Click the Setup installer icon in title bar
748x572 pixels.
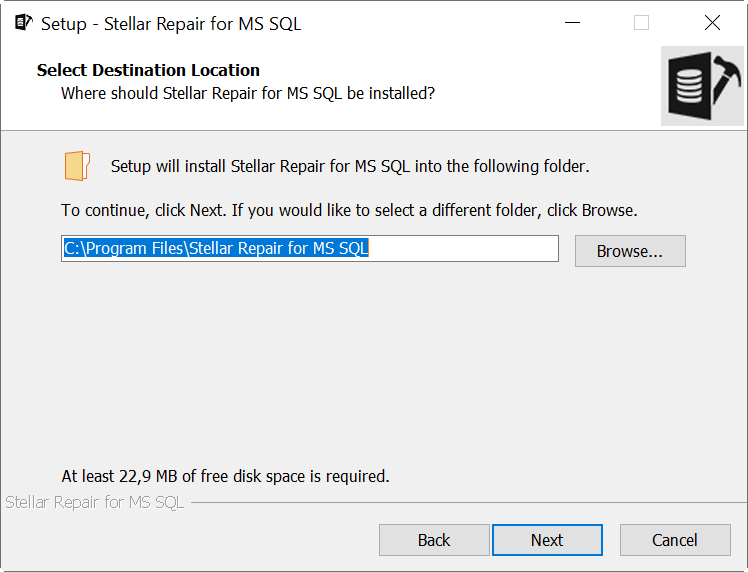pyautogui.click(x=23, y=22)
